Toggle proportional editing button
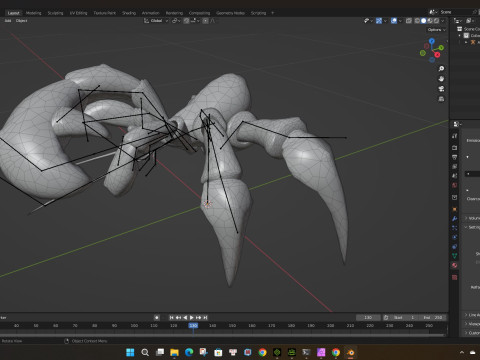 [x=205, y=21]
